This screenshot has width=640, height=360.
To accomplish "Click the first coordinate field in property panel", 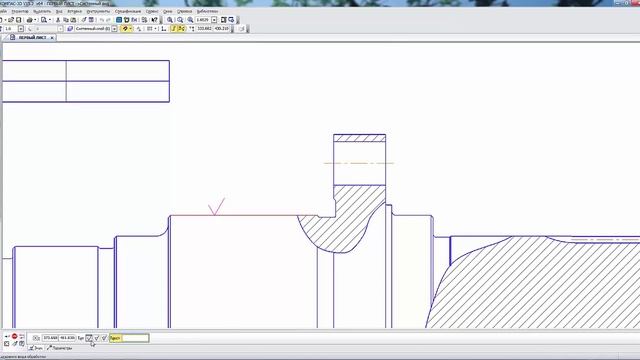I will (x=50, y=338).
